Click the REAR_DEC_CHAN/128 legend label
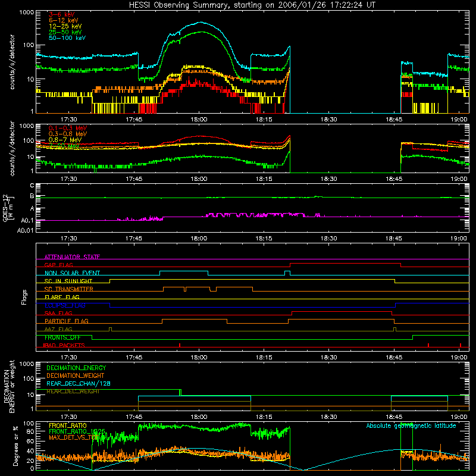This screenshot has height=476, width=476. coord(79,383)
